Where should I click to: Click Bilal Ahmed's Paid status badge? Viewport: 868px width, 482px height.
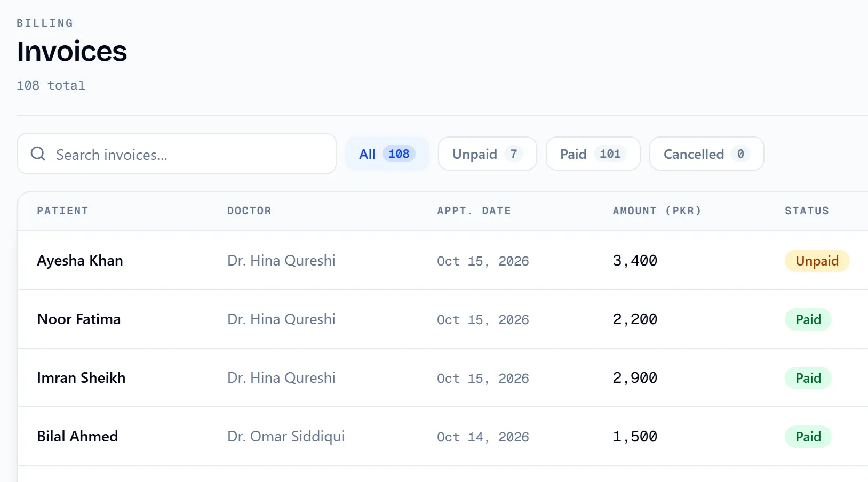pyautogui.click(x=808, y=437)
